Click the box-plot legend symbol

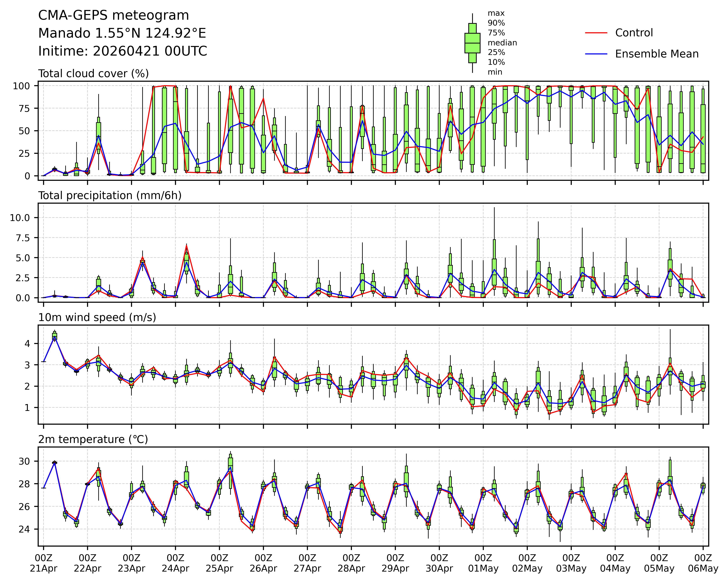pos(472,43)
